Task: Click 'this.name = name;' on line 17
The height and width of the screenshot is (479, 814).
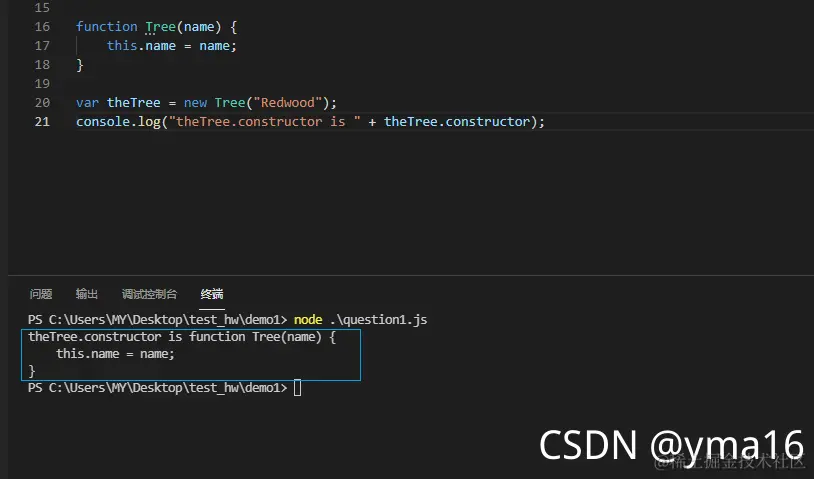Action: tap(172, 46)
